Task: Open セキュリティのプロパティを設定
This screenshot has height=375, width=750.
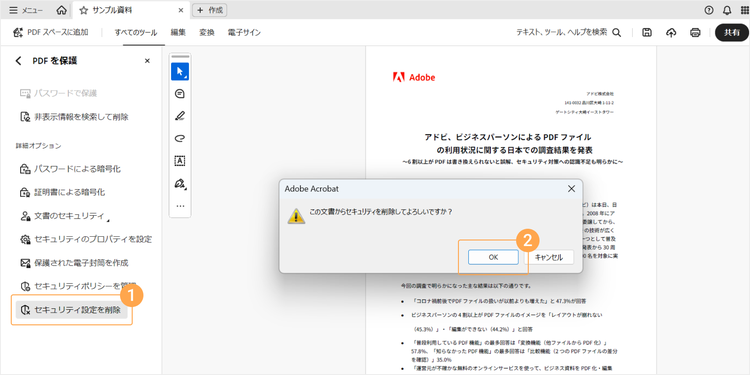Action: (x=85, y=239)
